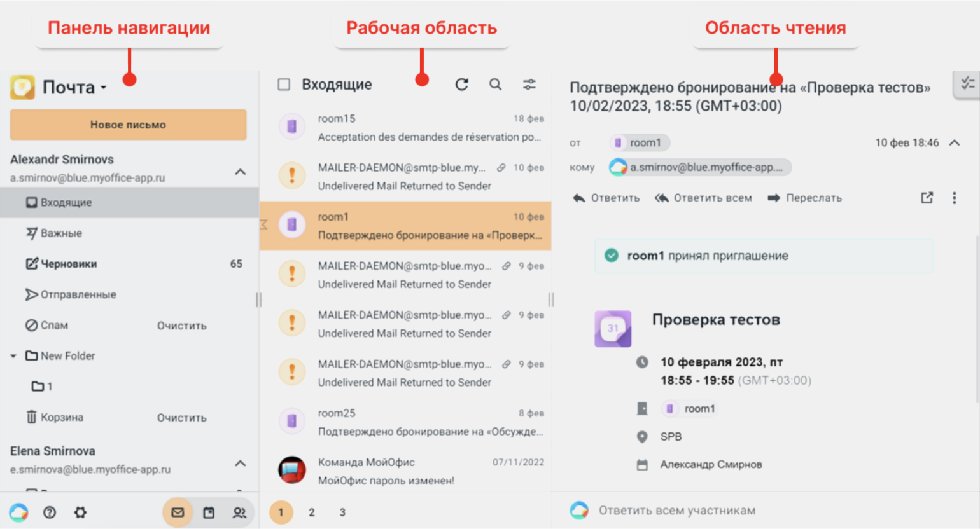Image resolution: width=980 pixels, height=529 pixels.
Task: Collapse the Elena Smirnova account folders
Action: [x=240, y=463]
